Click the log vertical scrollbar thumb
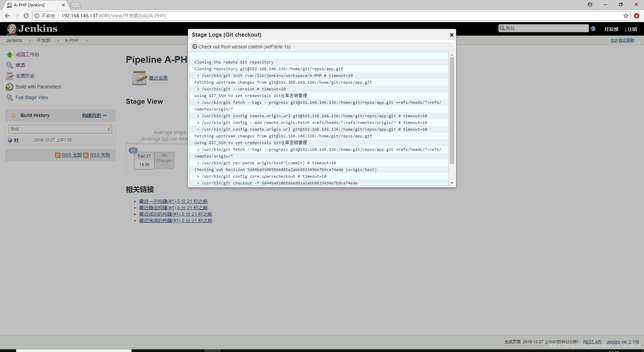This screenshot has width=644, height=352. [x=452, y=111]
